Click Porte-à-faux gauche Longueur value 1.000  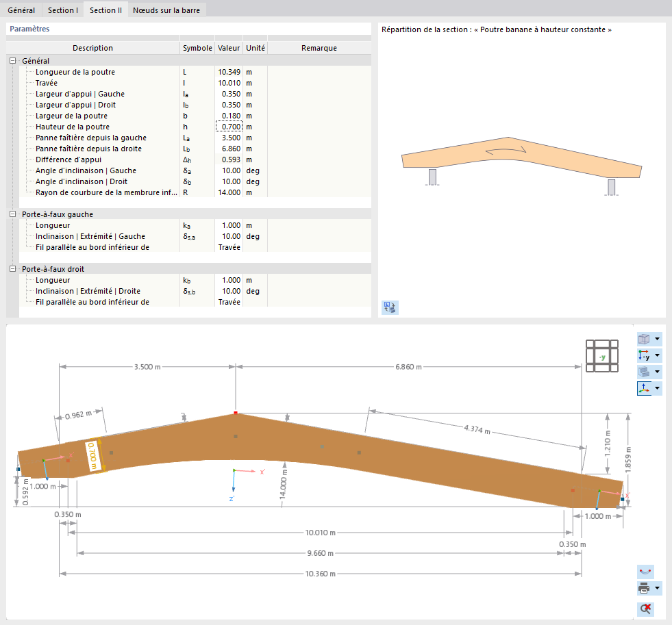(229, 225)
